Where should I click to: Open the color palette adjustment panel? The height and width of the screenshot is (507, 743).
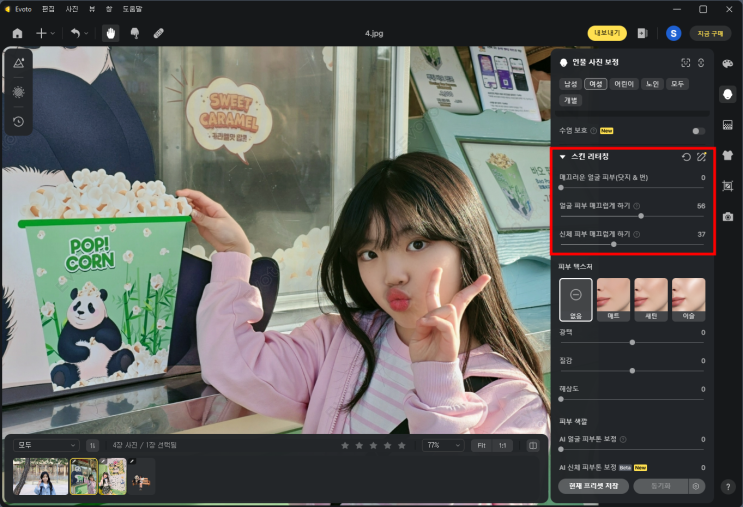point(728,64)
